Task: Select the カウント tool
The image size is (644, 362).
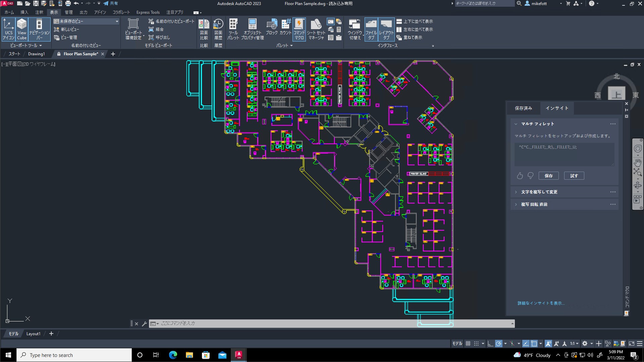Action: 285,28
